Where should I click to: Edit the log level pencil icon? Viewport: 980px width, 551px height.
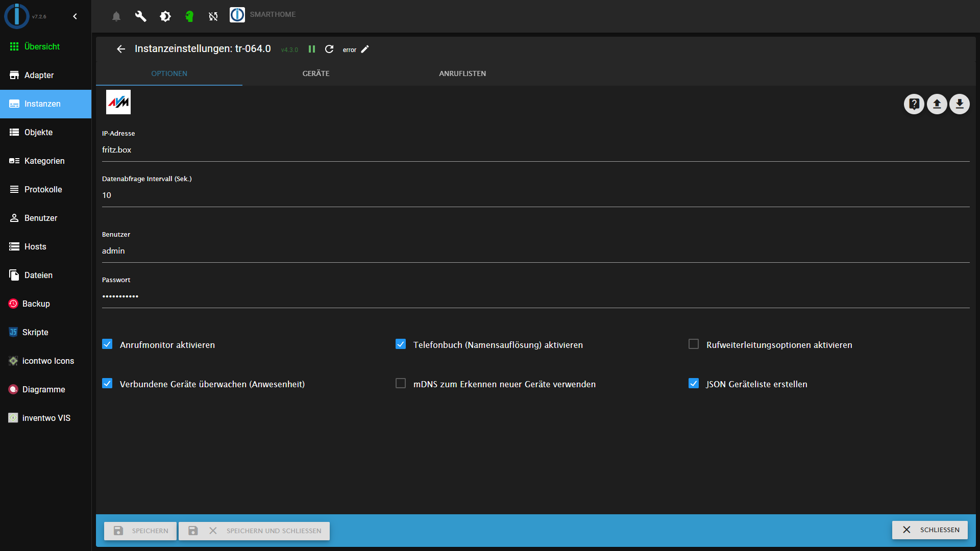coord(365,49)
